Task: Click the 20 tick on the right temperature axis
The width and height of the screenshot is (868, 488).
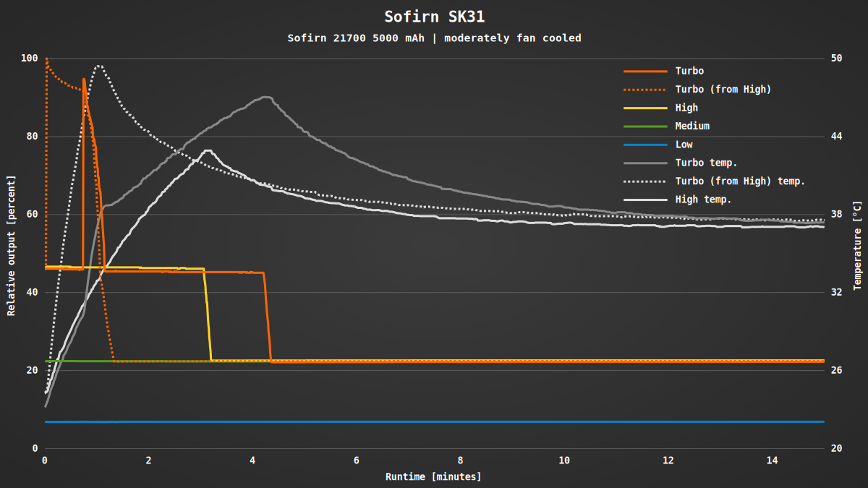Action: coord(836,449)
